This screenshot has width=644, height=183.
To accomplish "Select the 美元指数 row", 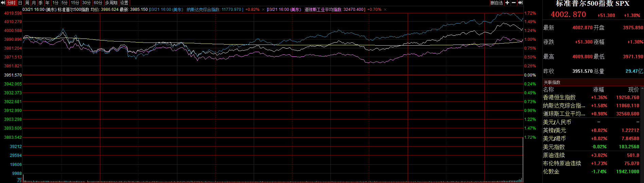I will click(x=554, y=147).
